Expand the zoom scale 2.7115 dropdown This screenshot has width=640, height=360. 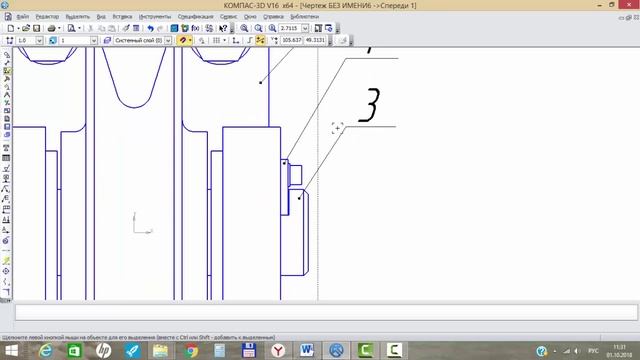(305, 28)
